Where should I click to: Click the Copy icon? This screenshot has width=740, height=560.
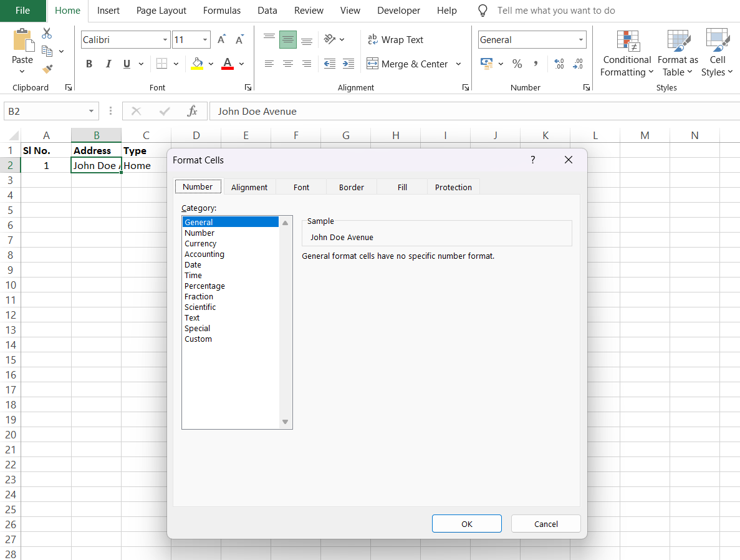coord(47,51)
